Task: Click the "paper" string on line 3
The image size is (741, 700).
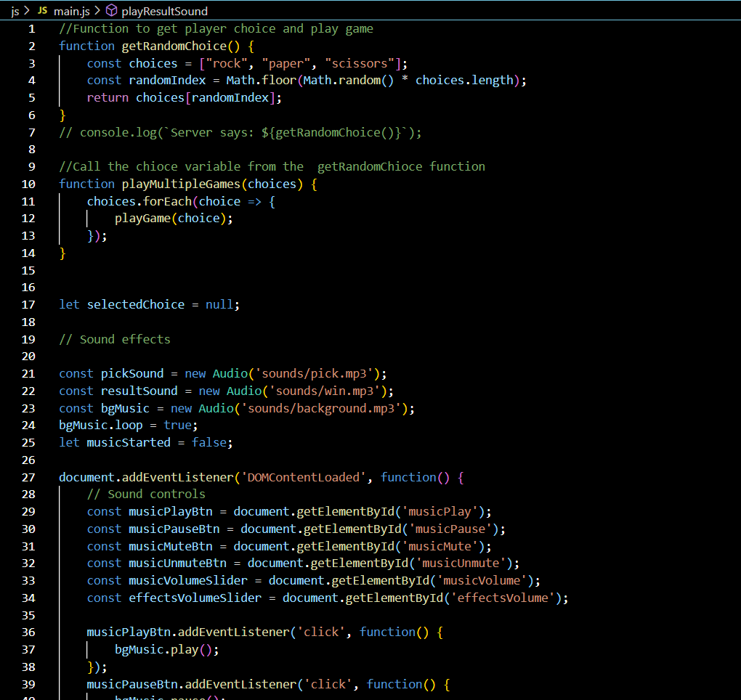Action: [x=286, y=63]
